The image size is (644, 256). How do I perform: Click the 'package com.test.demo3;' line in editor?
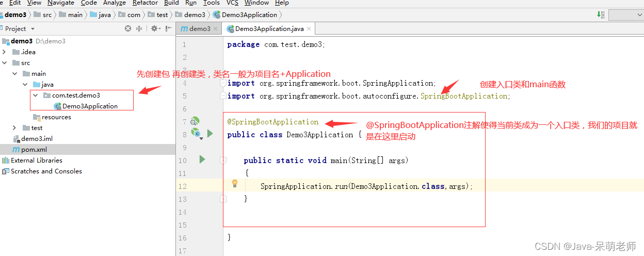tap(276, 44)
